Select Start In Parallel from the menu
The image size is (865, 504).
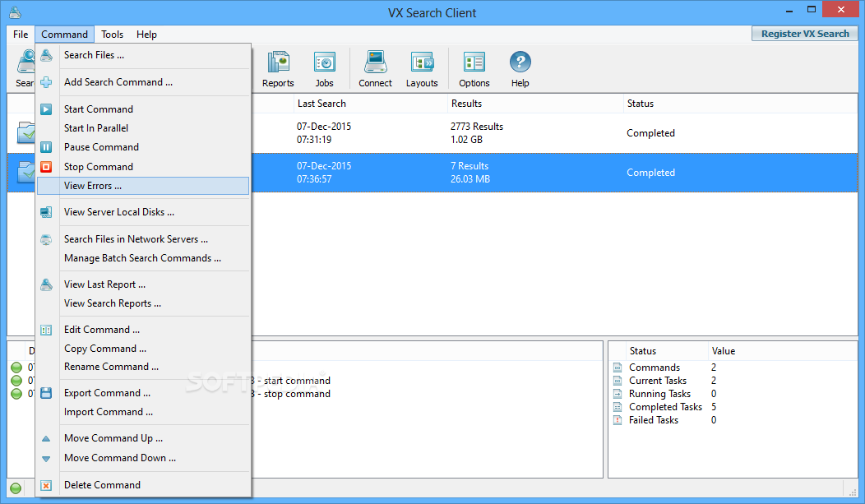143,128
